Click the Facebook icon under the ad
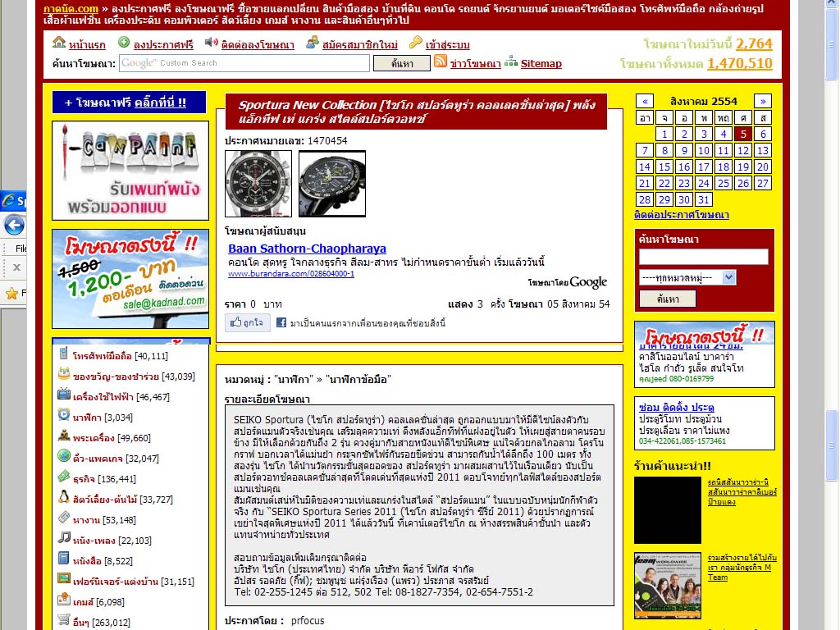Image resolution: width=840 pixels, height=630 pixels. 281,322
